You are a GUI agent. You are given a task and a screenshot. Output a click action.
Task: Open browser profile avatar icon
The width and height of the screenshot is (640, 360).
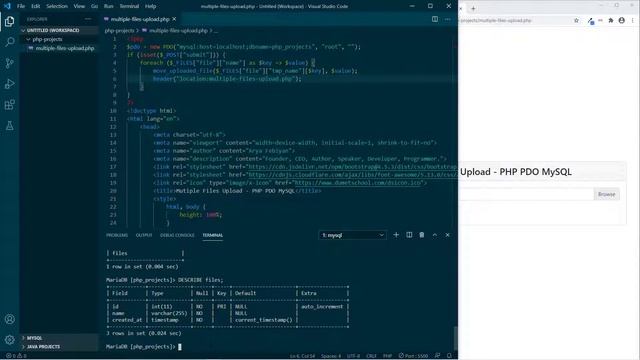tap(622, 20)
